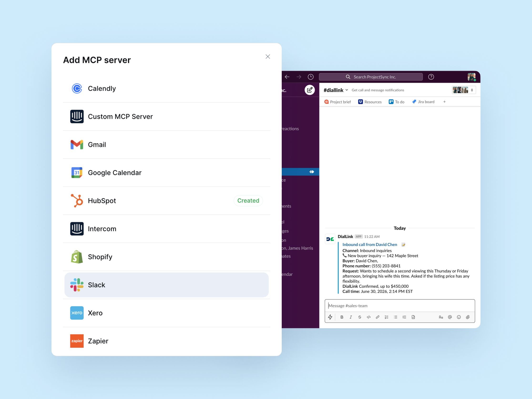
Task: Go back in Slack history
Action: (287, 77)
